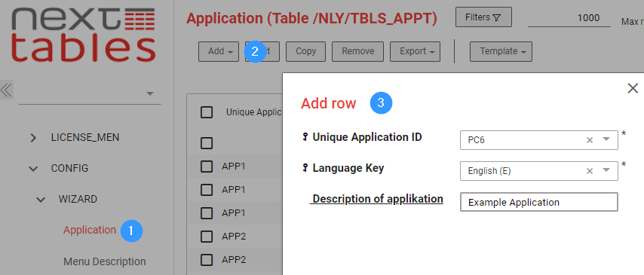Open the Filters panel
Image resolution: width=644 pixels, height=275 pixels.
[483, 17]
